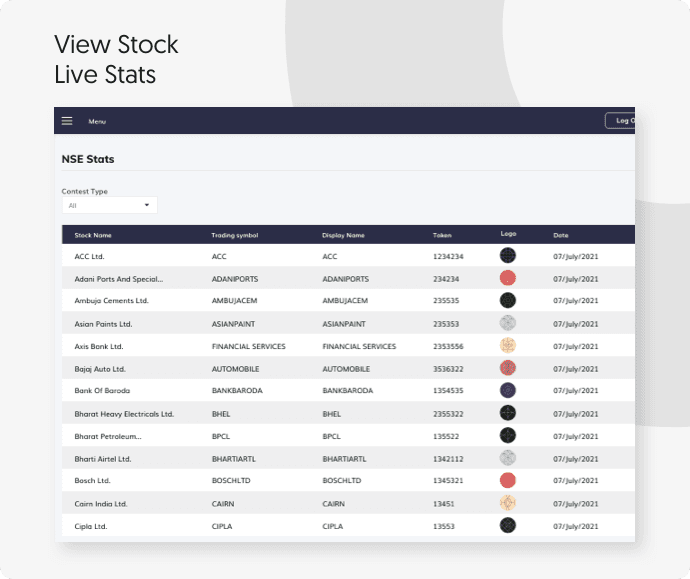This screenshot has width=690, height=579.
Task: Click token value 135522
Action: [446, 436]
